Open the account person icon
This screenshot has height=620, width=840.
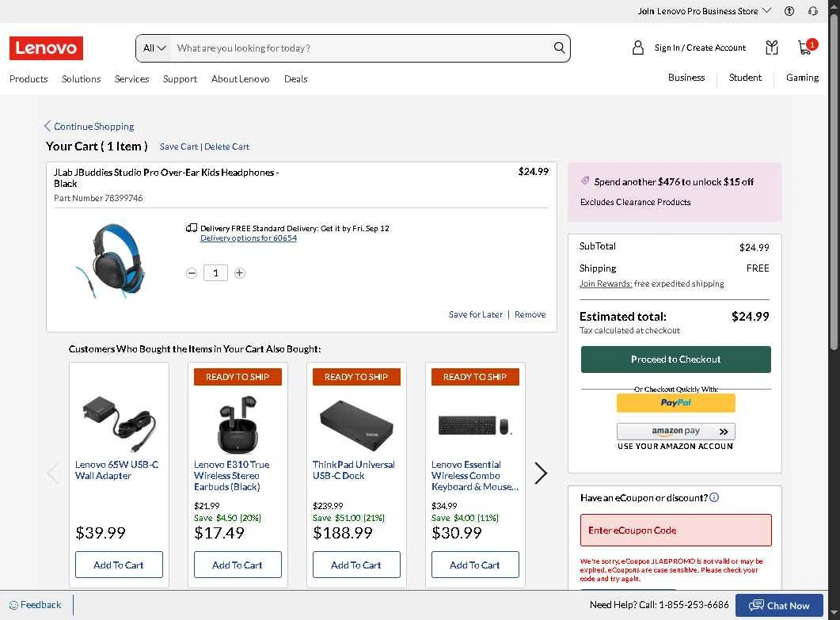click(637, 48)
